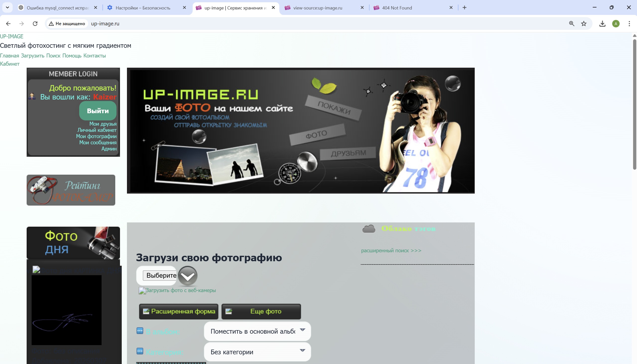Switch to the '404 Not Found' tab
Viewport: 637px width, 364px height.
[x=397, y=8]
